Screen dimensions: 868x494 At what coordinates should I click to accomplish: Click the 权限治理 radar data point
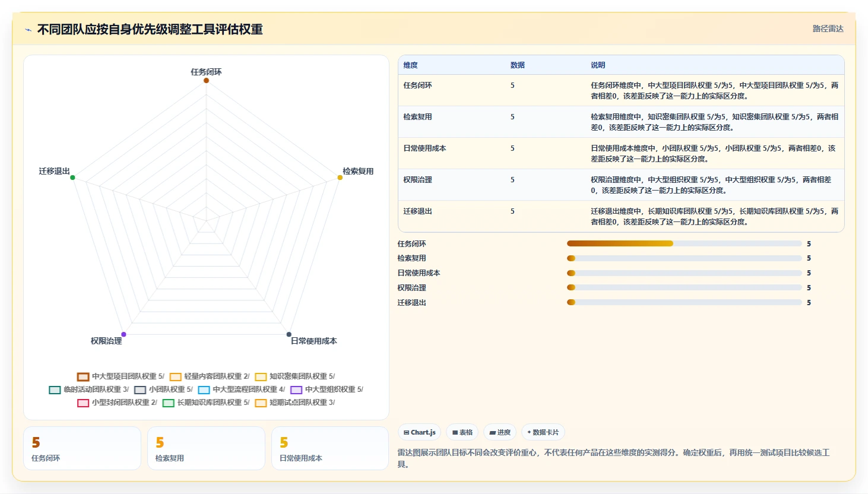click(x=123, y=334)
